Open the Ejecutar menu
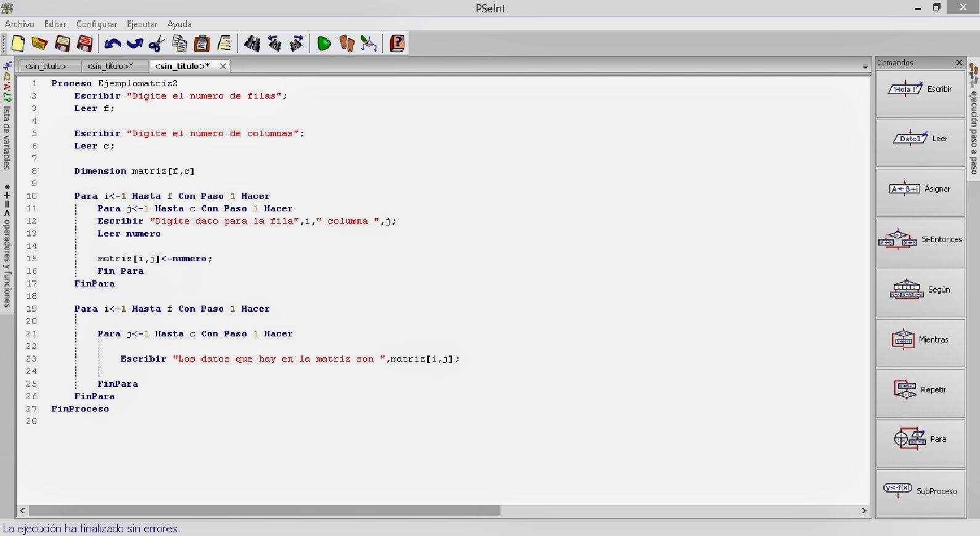This screenshot has width=980, height=536. pyautogui.click(x=142, y=24)
